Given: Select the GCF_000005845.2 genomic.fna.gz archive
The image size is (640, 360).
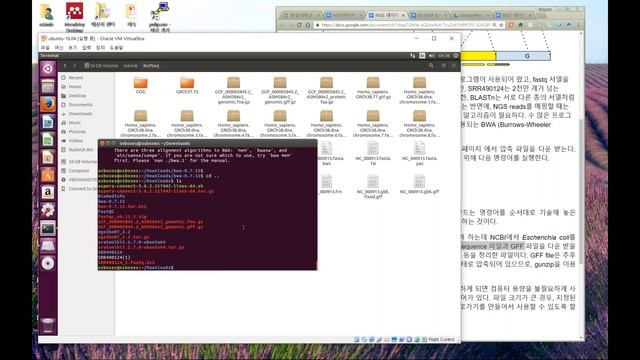Looking at the screenshot, I should (233, 90).
